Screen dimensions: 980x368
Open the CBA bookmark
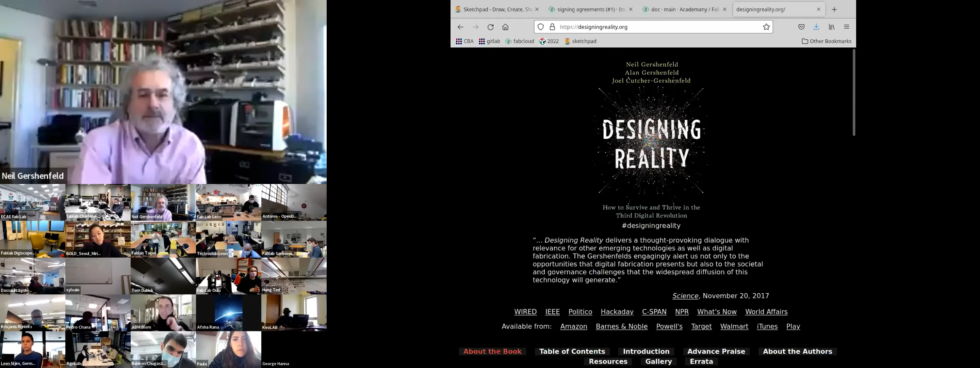point(464,41)
